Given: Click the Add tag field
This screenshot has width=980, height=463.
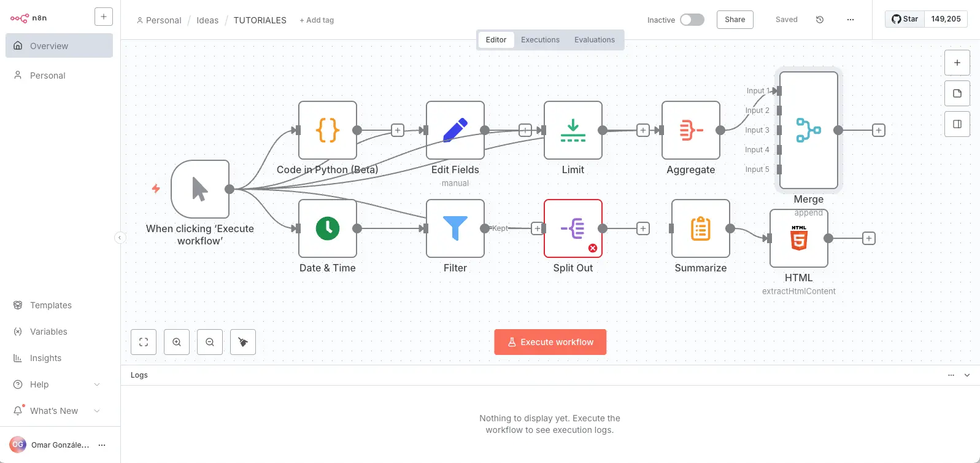Looking at the screenshot, I should coord(317,20).
